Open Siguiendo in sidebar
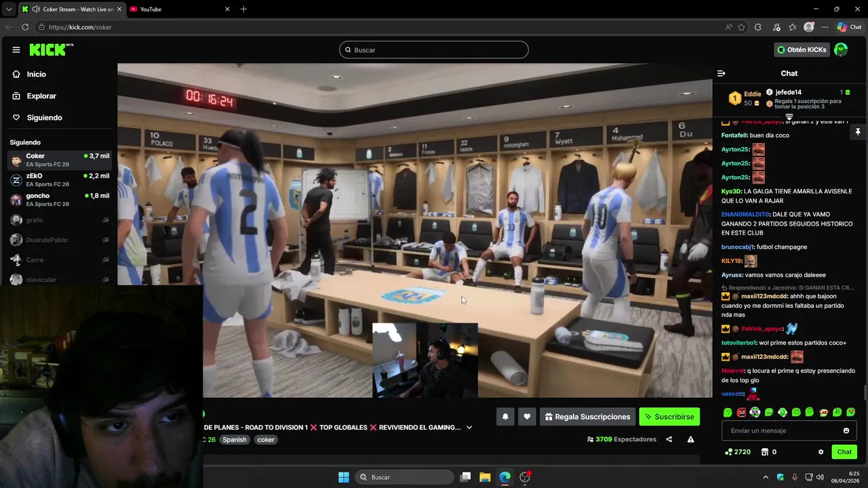This screenshot has width=868, height=488. 44,117
